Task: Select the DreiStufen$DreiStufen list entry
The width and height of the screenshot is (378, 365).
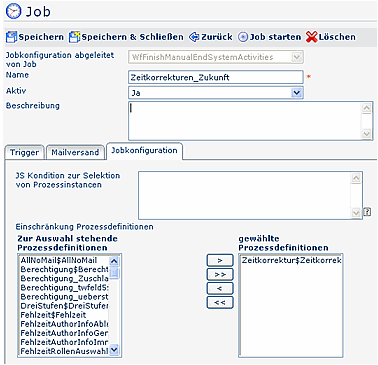Action: (x=64, y=306)
